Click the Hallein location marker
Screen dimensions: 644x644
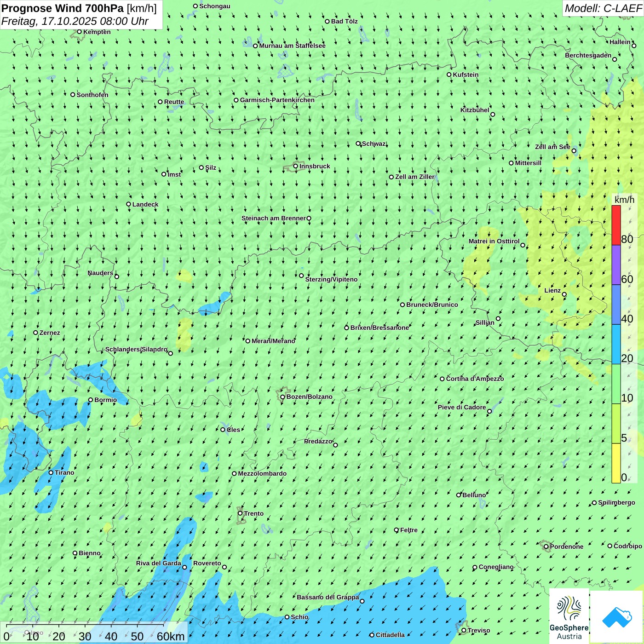point(634,46)
